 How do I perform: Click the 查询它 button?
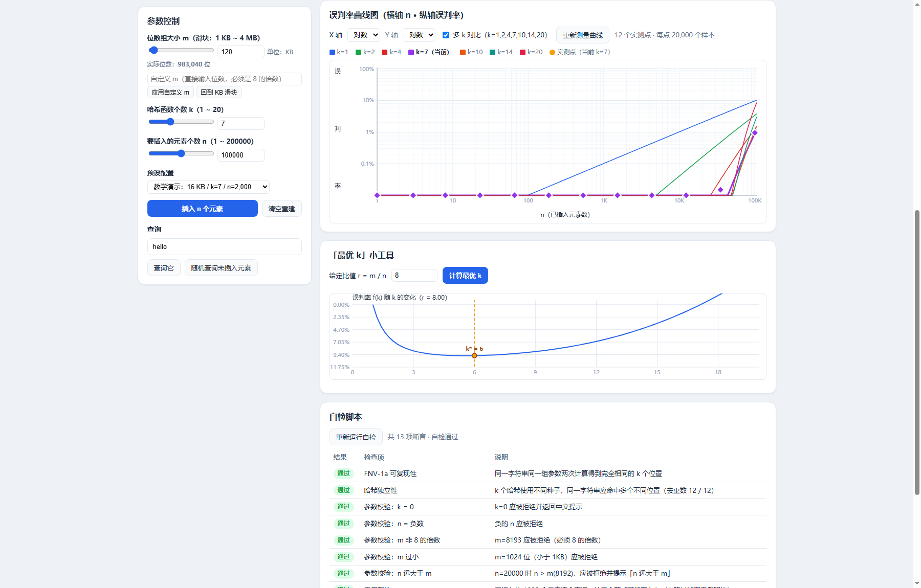coord(164,268)
